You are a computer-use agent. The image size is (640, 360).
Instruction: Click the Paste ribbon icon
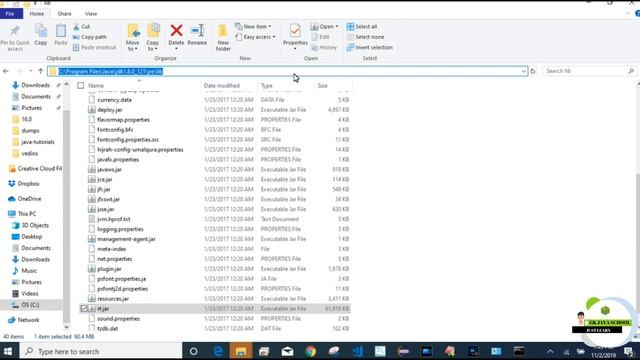60,31
